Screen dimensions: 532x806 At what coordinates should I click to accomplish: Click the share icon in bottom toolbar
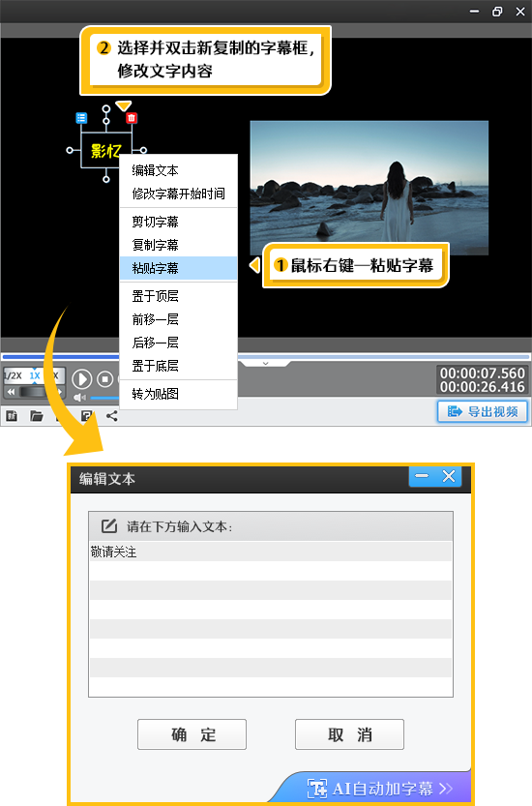tap(112, 416)
